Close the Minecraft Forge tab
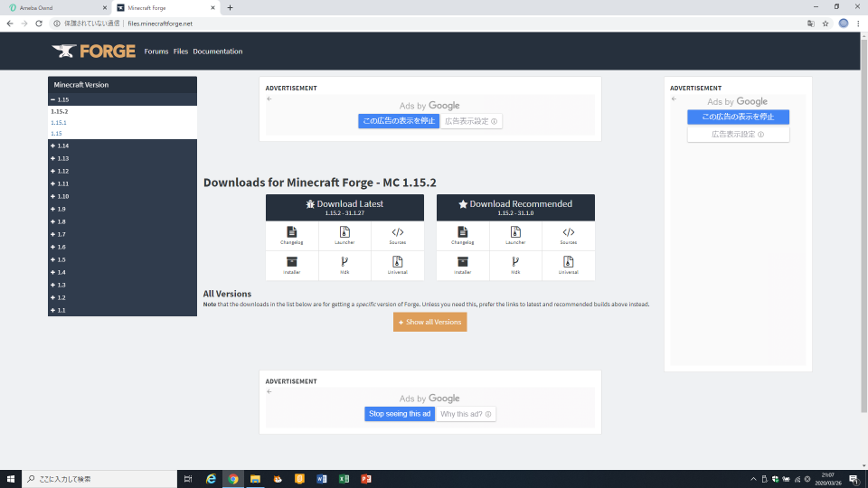The width and height of the screenshot is (868, 488). point(213,8)
